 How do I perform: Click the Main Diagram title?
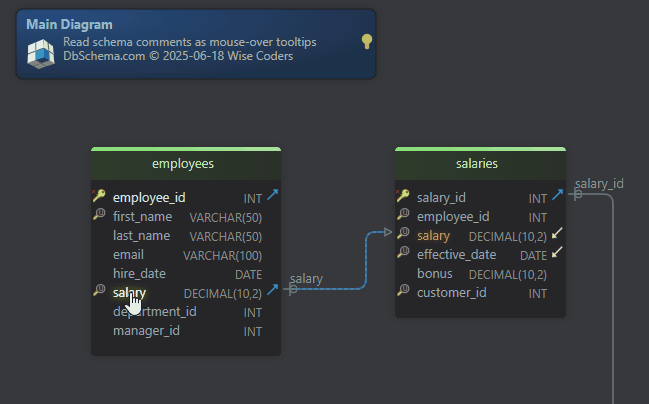point(70,24)
